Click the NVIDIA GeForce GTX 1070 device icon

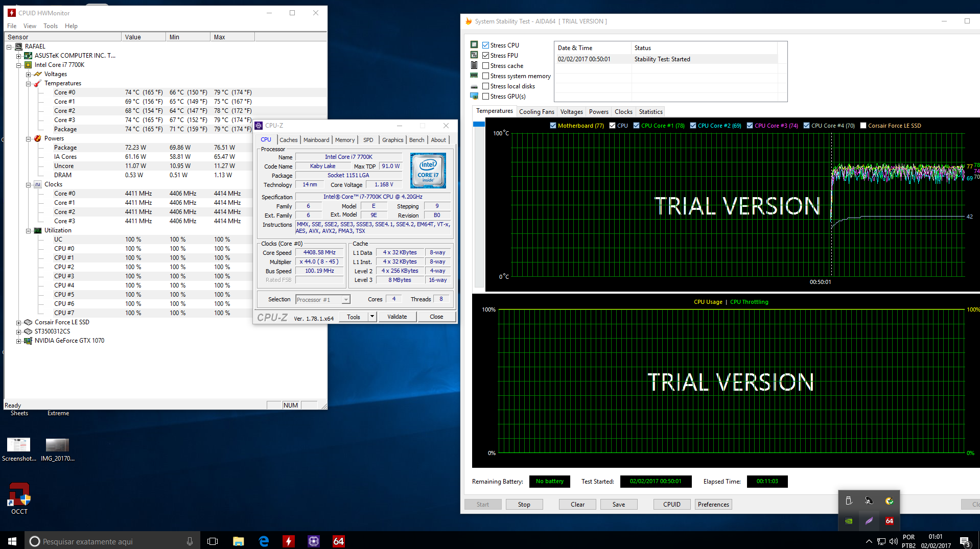coord(28,341)
